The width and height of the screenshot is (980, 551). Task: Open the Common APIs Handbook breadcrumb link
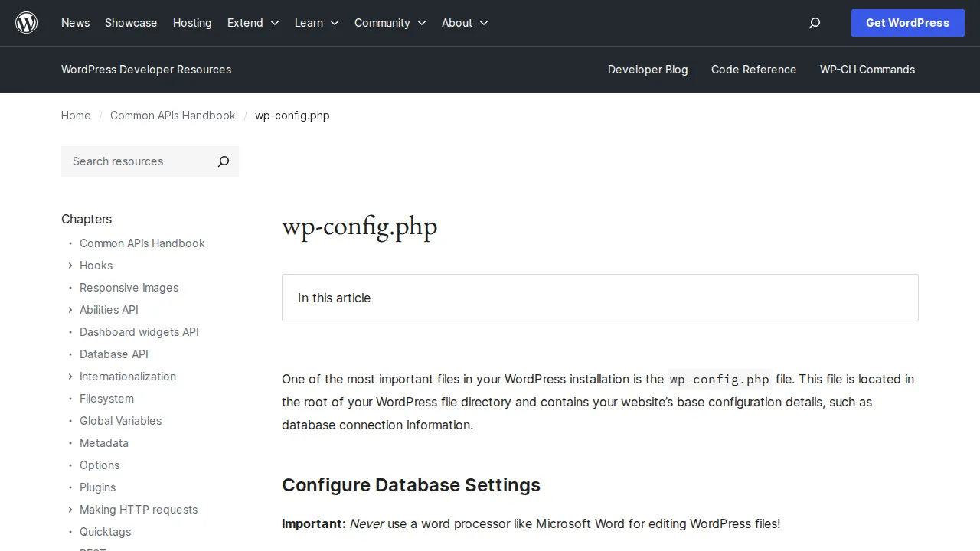[172, 116]
